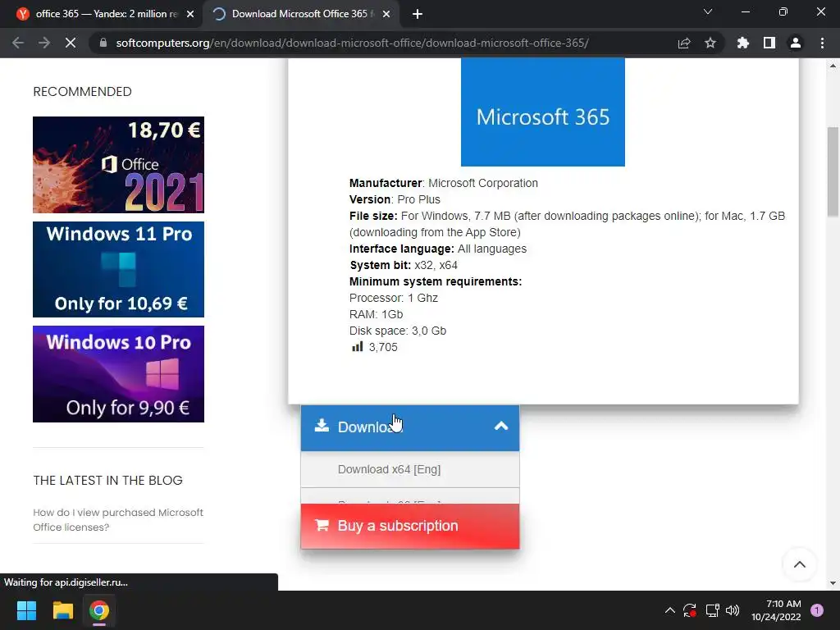
Task: Open the Windows 11 Pro offer banner
Action: (x=118, y=269)
